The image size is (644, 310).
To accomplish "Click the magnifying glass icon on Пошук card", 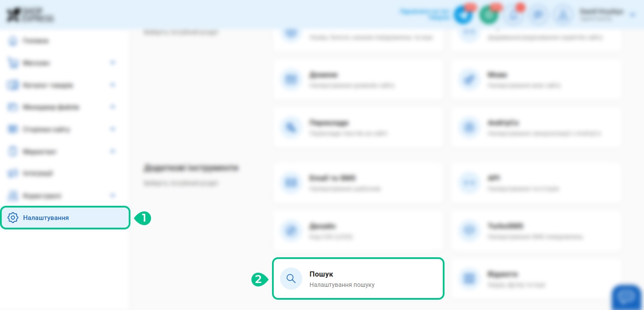I will (291, 279).
